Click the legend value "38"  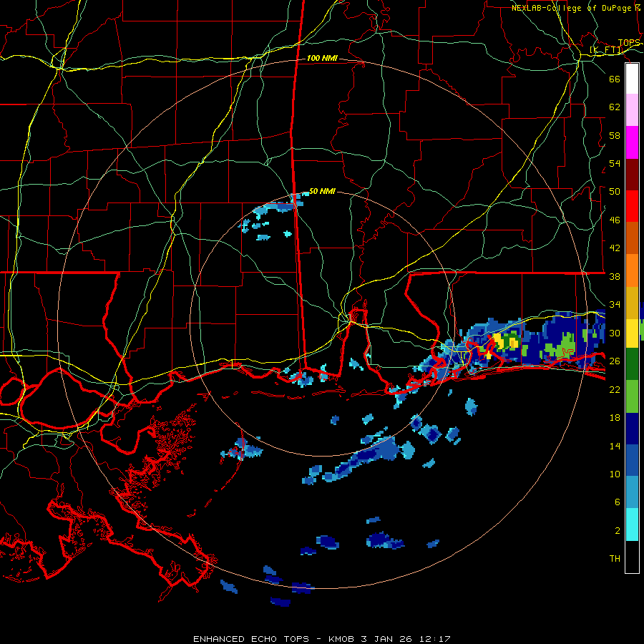coord(615,276)
